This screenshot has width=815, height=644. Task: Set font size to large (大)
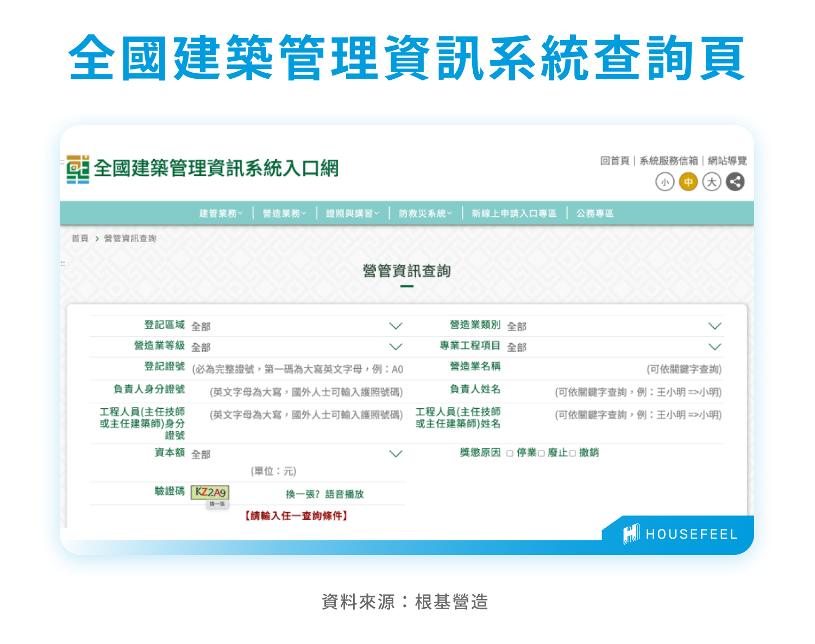tap(712, 182)
